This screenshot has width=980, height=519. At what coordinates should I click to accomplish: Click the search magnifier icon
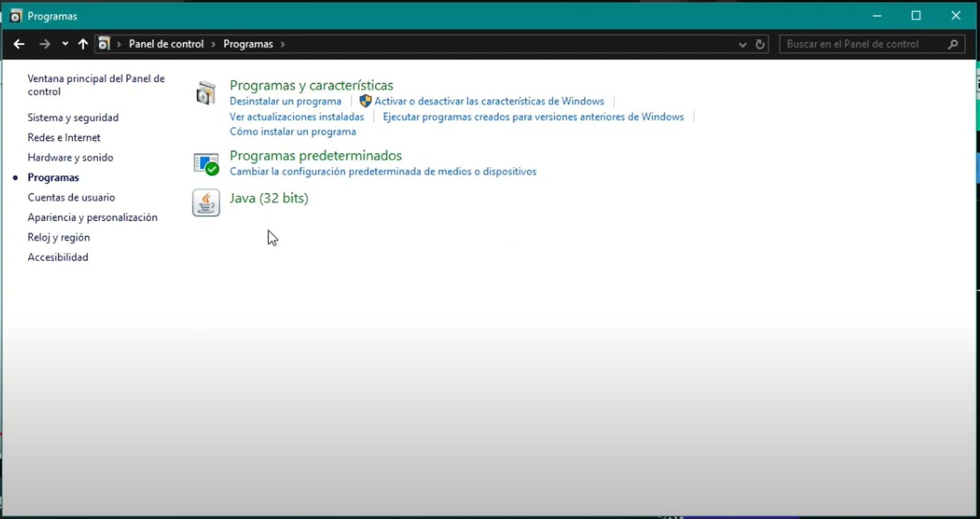point(953,44)
